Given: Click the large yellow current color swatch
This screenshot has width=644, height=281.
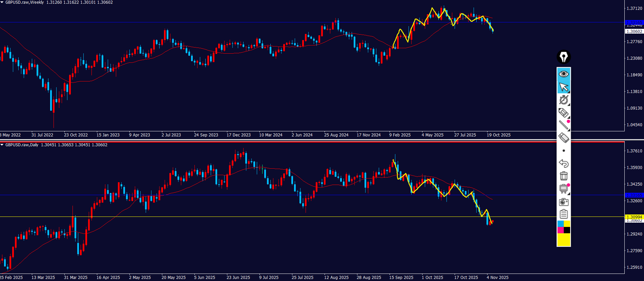Looking at the screenshot, I should point(563,240).
